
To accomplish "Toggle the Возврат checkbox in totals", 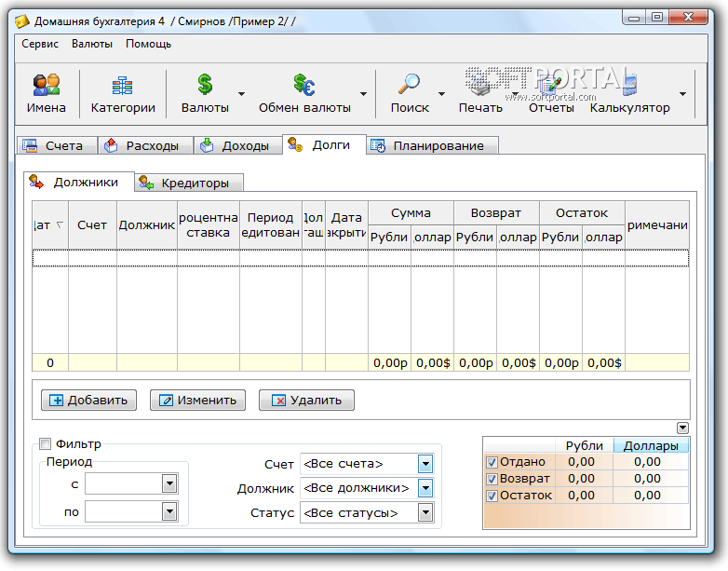I will pos(492,479).
